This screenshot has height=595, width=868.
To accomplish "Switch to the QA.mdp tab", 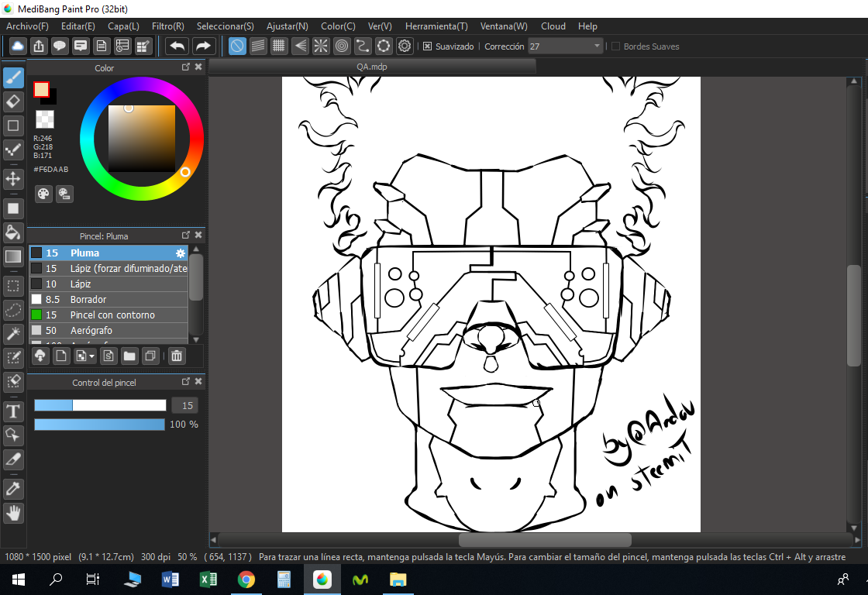I will pos(372,67).
